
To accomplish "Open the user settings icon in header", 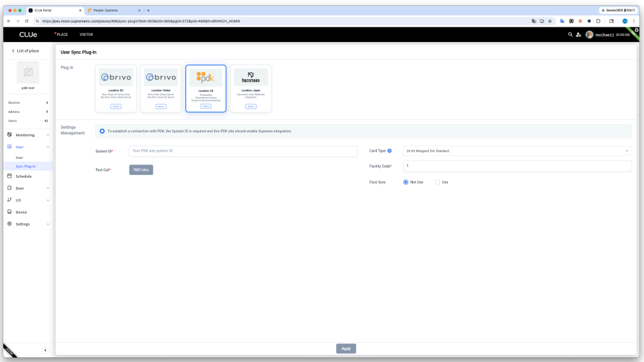I will 578,35.
